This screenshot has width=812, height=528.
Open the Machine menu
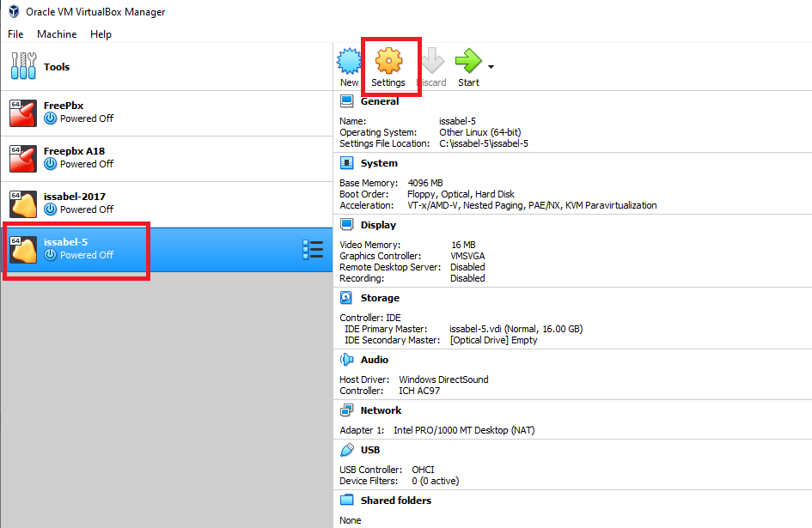click(57, 34)
